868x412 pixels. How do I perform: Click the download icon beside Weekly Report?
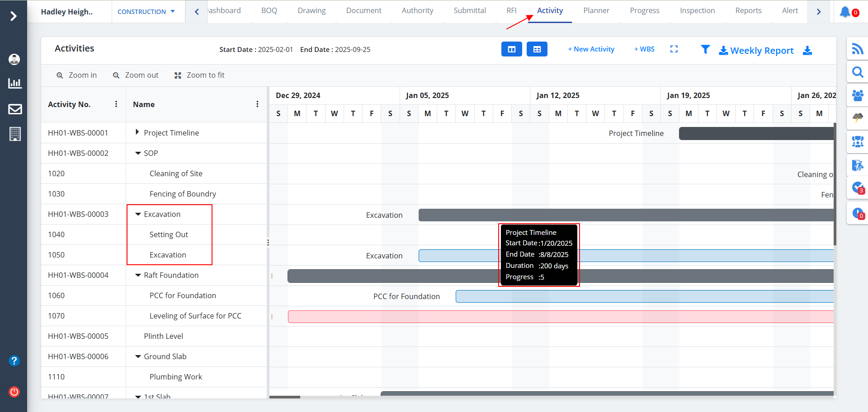click(807, 51)
